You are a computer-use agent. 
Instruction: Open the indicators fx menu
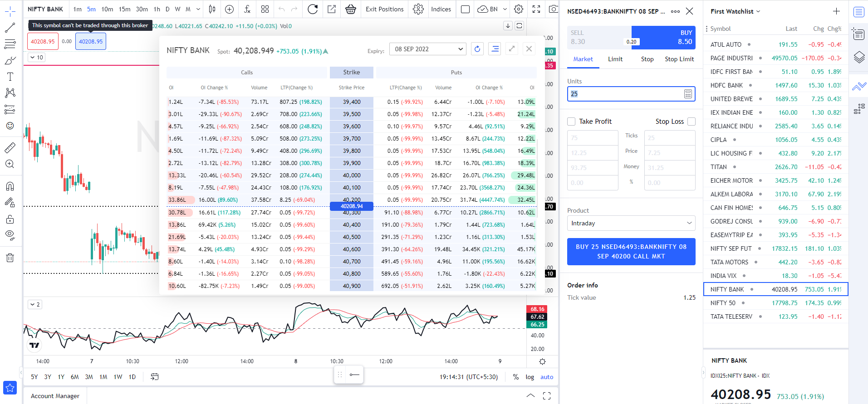(247, 9)
